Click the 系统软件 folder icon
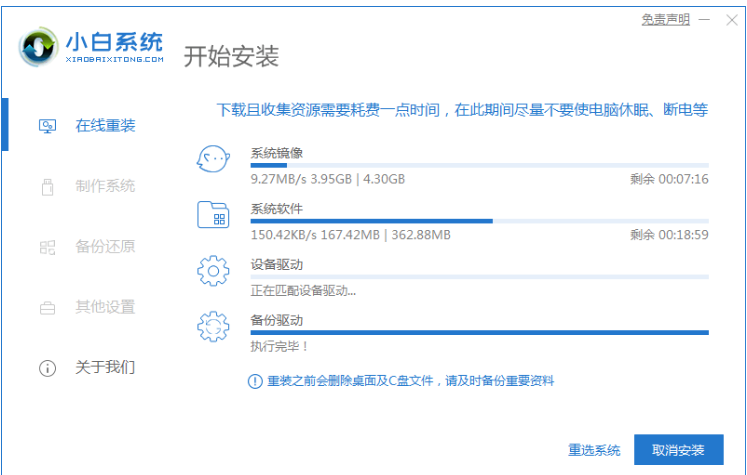The image size is (747, 475). (213, 216)
